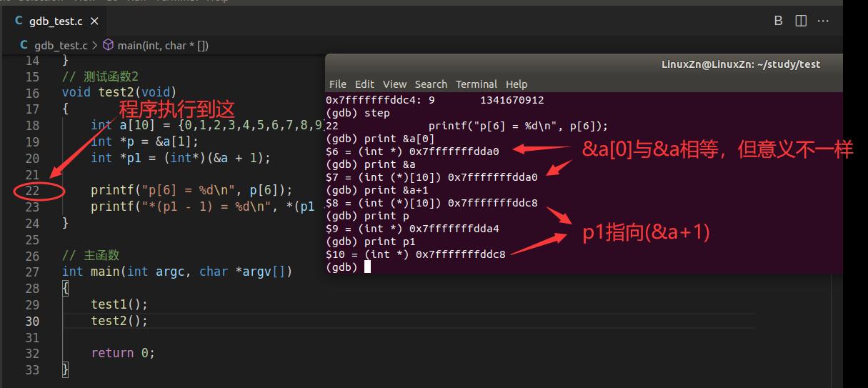Click '0x7fffffffddc4: 9' terminal output line
868x388 pixels.
[435, 100]
